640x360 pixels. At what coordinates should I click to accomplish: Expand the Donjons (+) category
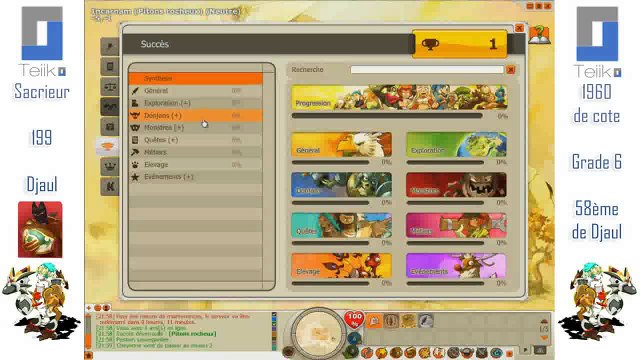coord(196,116)
